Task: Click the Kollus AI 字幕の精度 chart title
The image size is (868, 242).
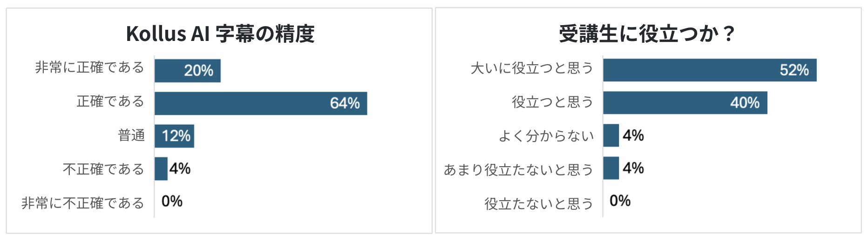Action: [220, 34]
